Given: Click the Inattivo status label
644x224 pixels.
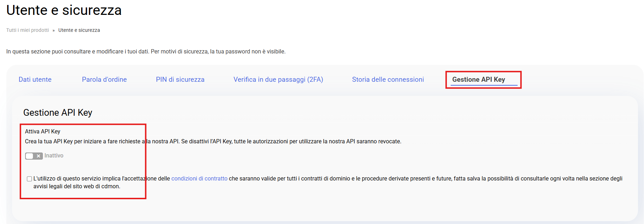Looking at the screenshot, I should click(x=54, y=156).
